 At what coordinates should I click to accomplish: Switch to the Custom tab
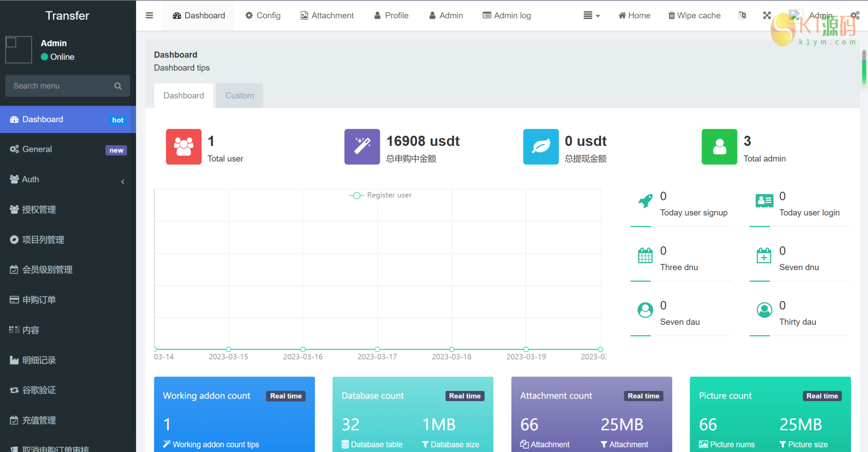(239, 96)
